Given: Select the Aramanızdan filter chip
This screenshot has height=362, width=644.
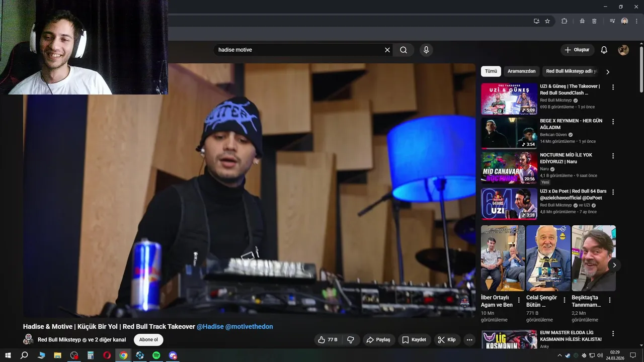Looking at the screenshot, I should click(521, 71).
